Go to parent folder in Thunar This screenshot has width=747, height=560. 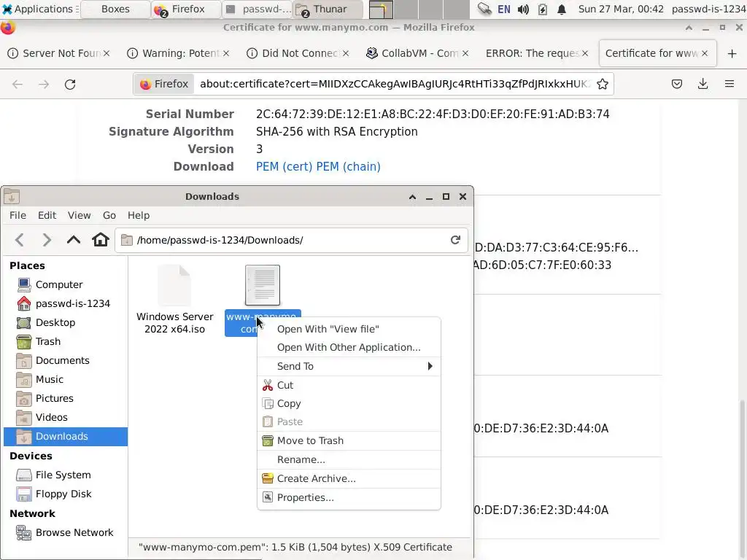74,240
